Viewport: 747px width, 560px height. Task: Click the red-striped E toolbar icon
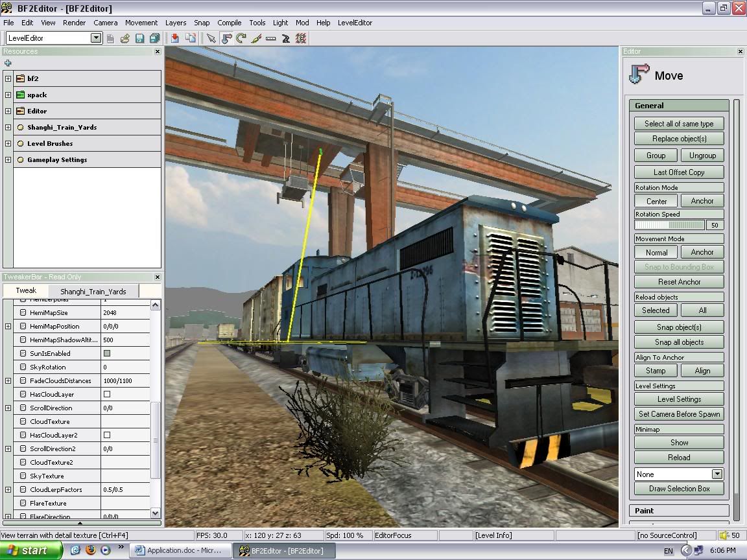[301, 39]
